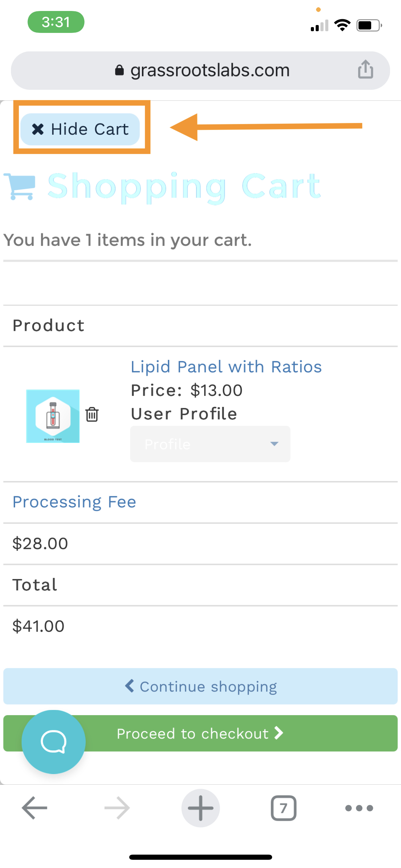Click Proceed to checkout button
This screenshot has width=401, height=868.
[200, 733]
